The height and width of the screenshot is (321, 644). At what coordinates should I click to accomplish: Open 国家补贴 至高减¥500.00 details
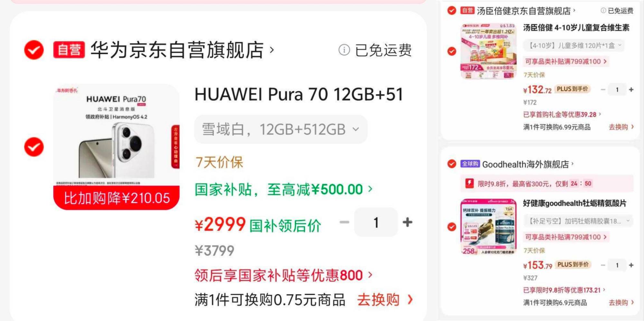click(x=284, y=189)
